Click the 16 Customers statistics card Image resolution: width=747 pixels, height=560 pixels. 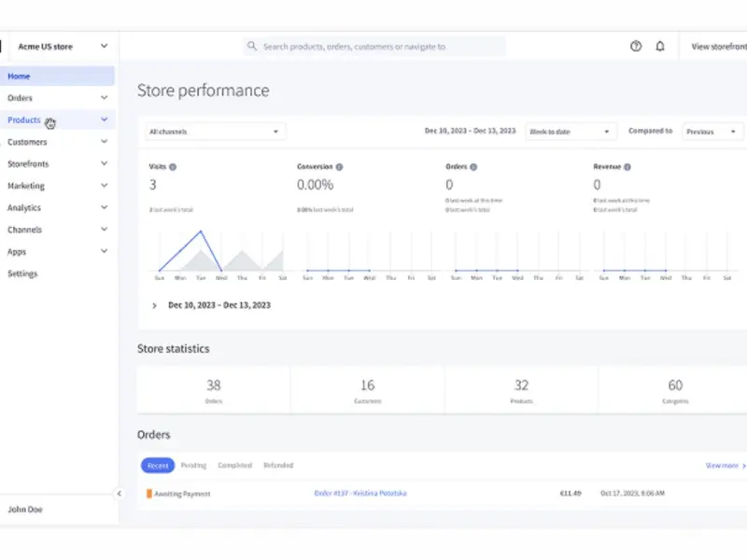click(x=367, y=390)
